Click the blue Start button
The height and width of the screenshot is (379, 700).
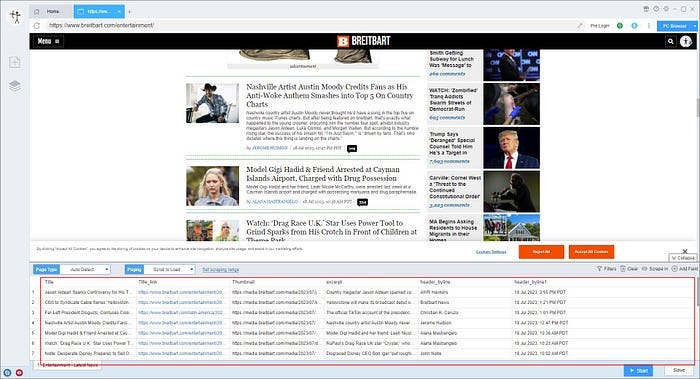coord(638,371)
